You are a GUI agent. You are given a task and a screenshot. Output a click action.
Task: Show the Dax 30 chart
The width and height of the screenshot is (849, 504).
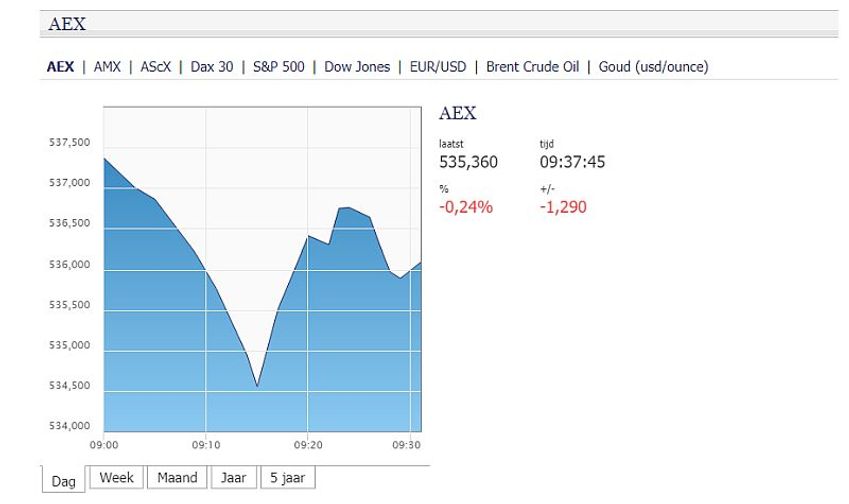pos(212,67)
